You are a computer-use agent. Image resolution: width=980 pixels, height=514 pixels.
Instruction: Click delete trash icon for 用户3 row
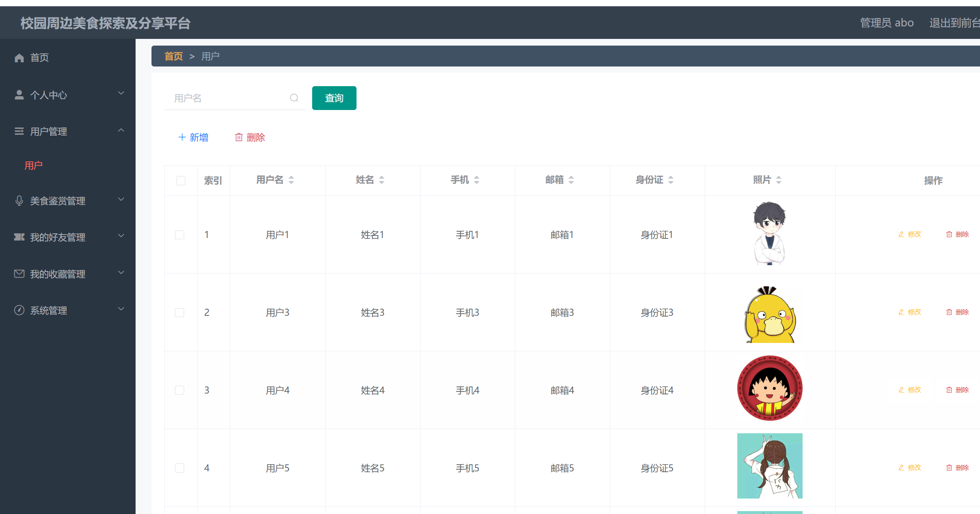click(x=949, y=312)
